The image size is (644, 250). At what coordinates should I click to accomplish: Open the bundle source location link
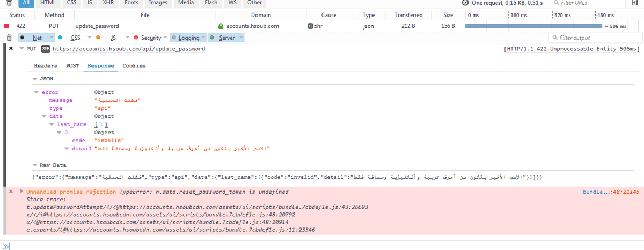coord(611,192)
